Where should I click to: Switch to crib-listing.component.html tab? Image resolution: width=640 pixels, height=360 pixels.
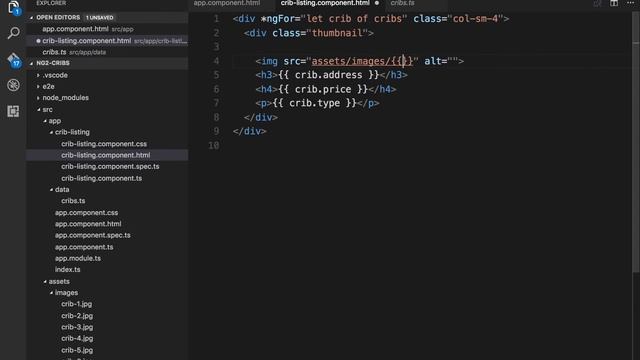[325, 3]
